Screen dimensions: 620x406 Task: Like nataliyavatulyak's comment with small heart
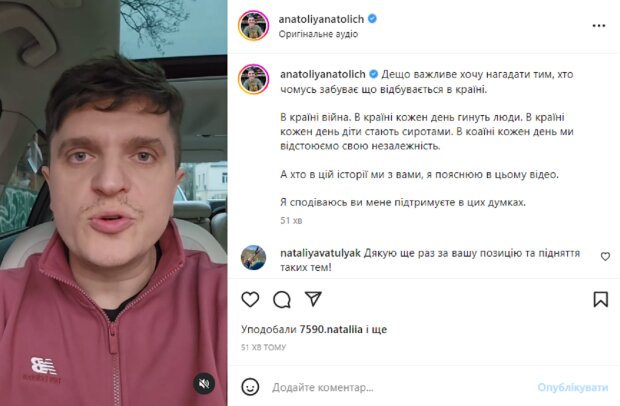click(x=605, y=256)
